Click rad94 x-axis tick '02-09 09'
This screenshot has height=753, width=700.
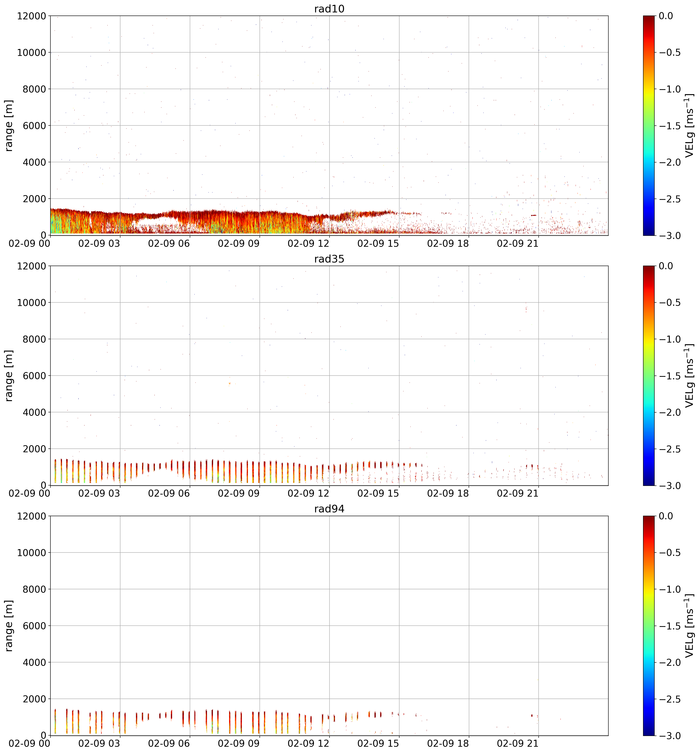[x=239, y=744]
